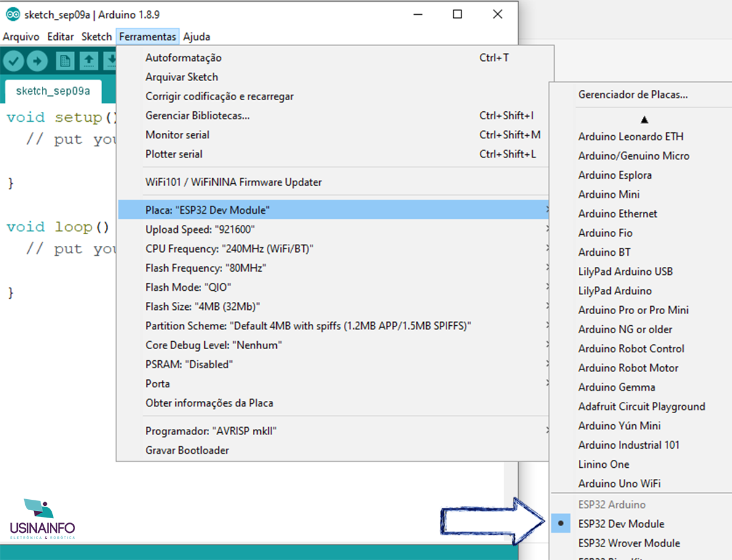Screen dimensions: 732x560
Task: Click Gravar Bootloader
Action: 333,451
